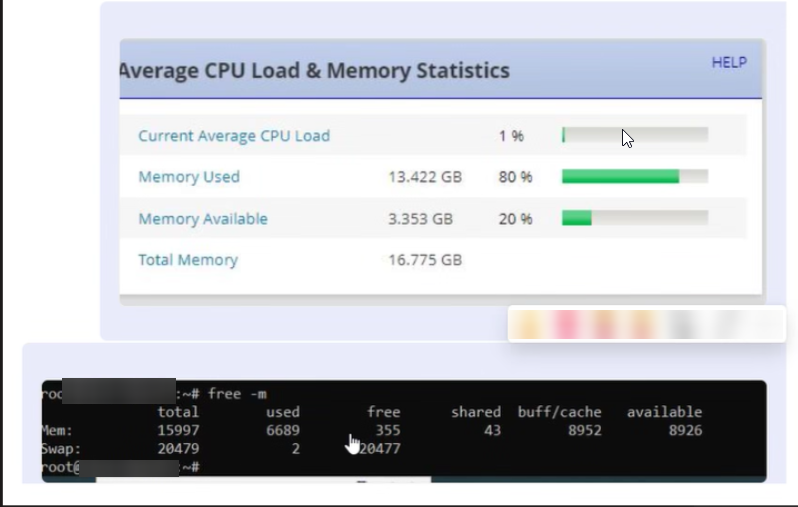798x507 pixels.
Task: Click the Average CPU Load & Memory Statistics title
Action: point(315,70)
